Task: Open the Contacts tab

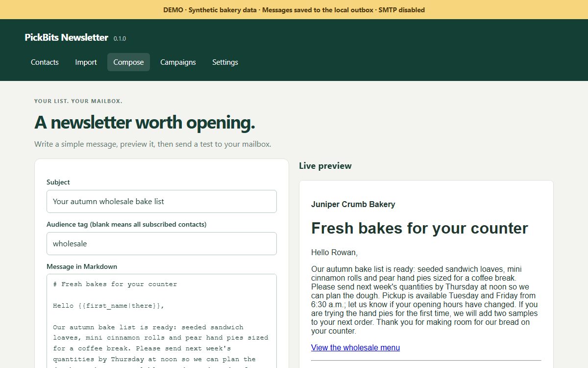Action: [45, 62]
